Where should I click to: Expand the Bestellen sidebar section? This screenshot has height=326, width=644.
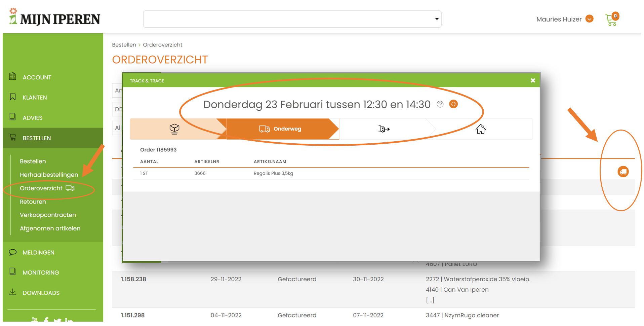[37, 138]
